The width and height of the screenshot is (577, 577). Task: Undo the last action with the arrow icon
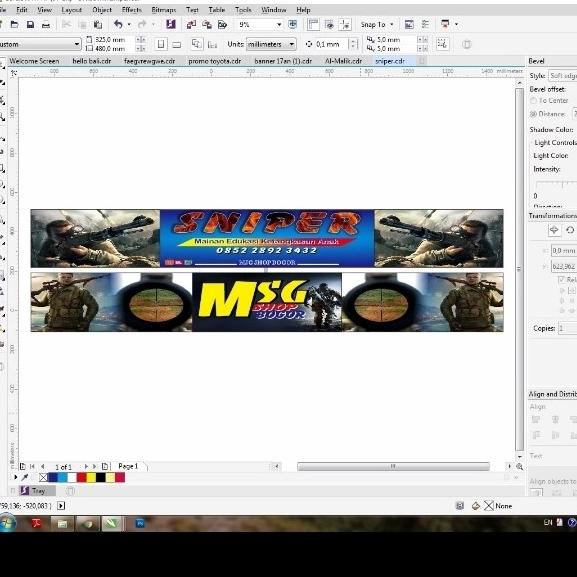coord(118,24)
